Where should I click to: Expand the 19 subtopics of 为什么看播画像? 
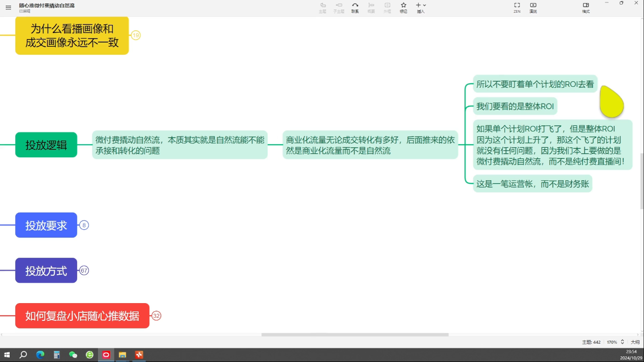point(136,36)
